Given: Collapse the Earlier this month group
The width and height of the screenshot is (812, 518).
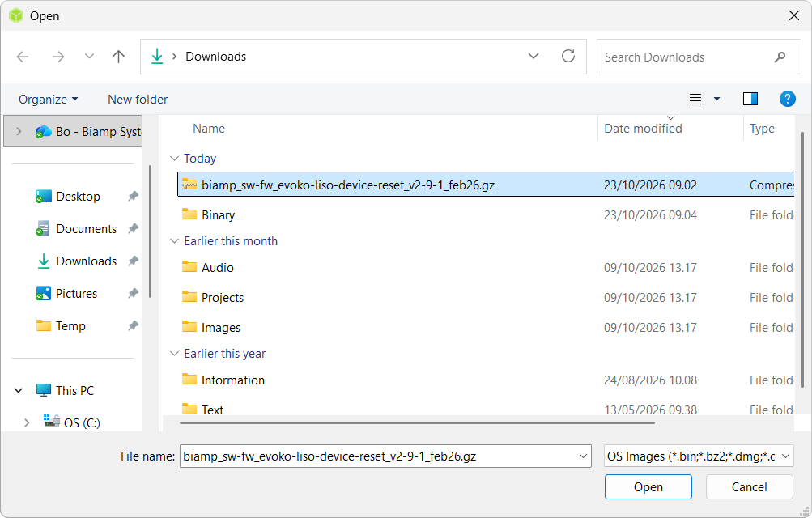Looking at the screenshot, I should point(175,241).
